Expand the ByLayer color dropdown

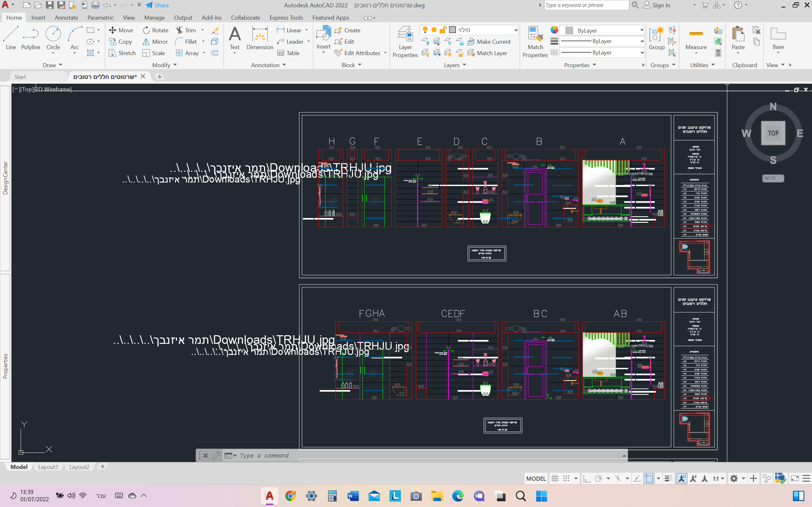(641, 30)
